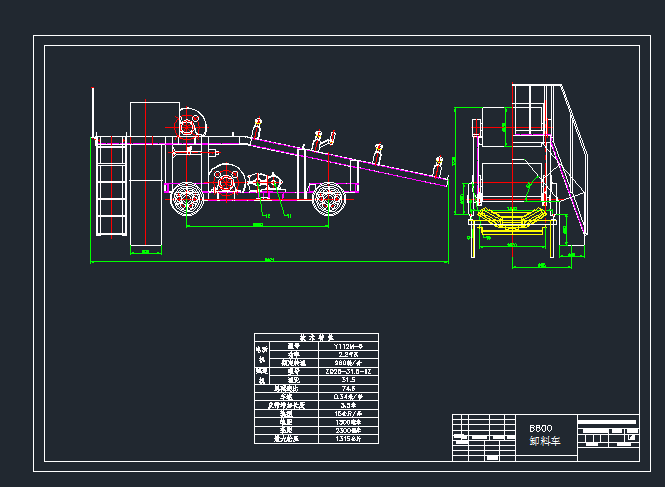Click the ladder at the left end
This screenshot has width=665, height=487.
108,190
